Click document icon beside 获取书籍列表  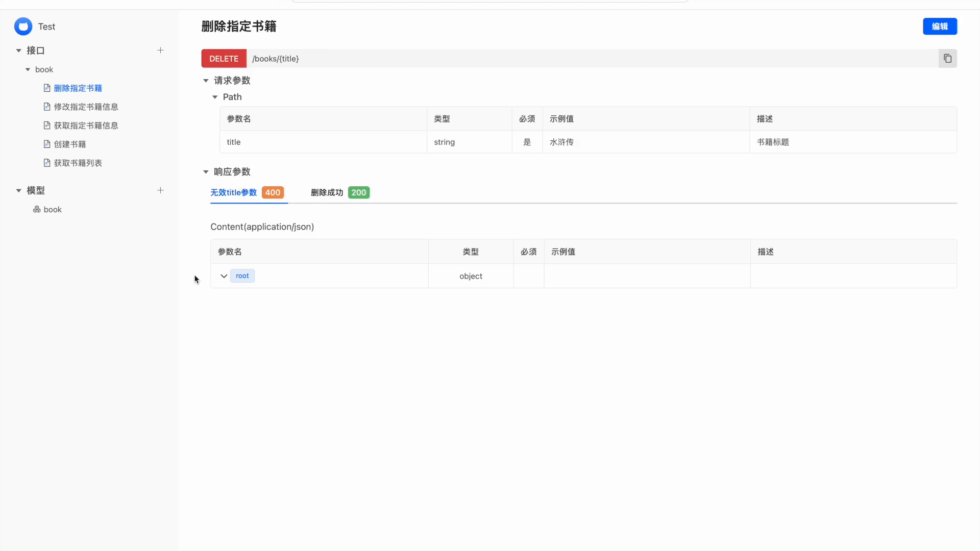[x=47, y=163]
